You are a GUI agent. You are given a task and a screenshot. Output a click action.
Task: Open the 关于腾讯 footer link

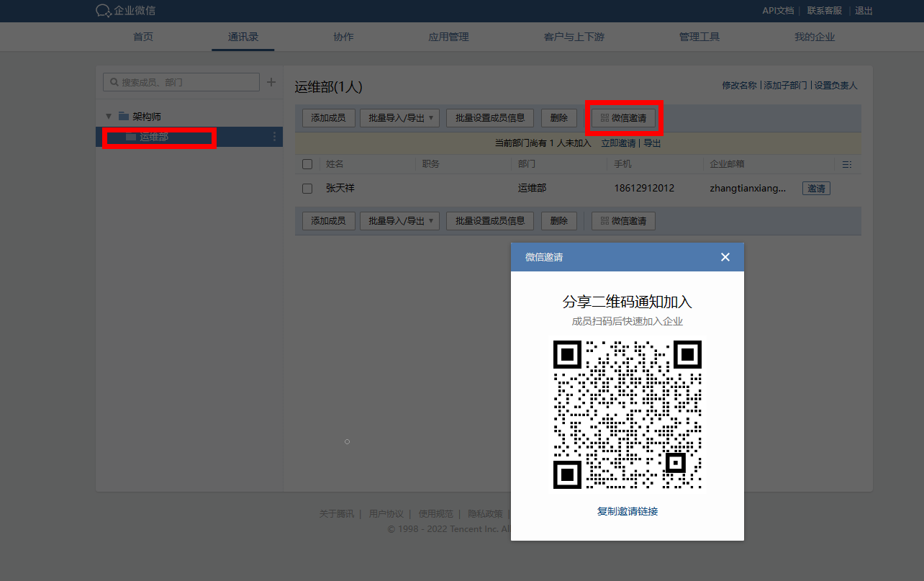[337, 514]
